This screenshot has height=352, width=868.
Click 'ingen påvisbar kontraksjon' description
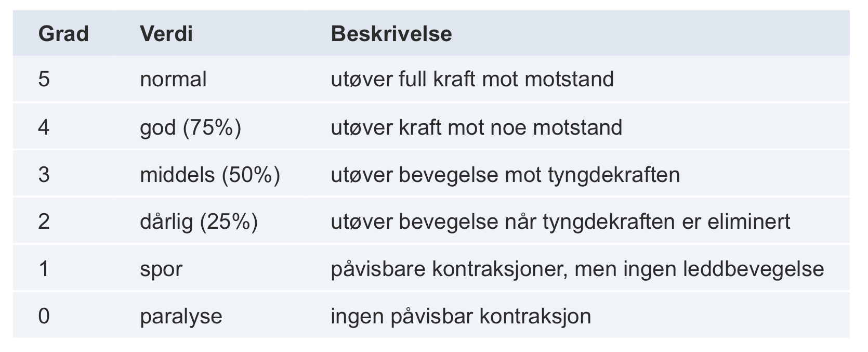[461, 316]
